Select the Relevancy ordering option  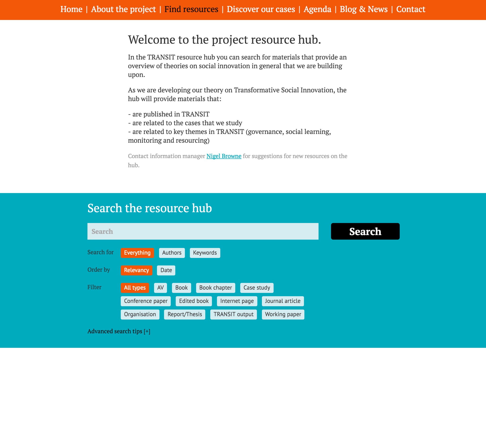pos(137,270)
